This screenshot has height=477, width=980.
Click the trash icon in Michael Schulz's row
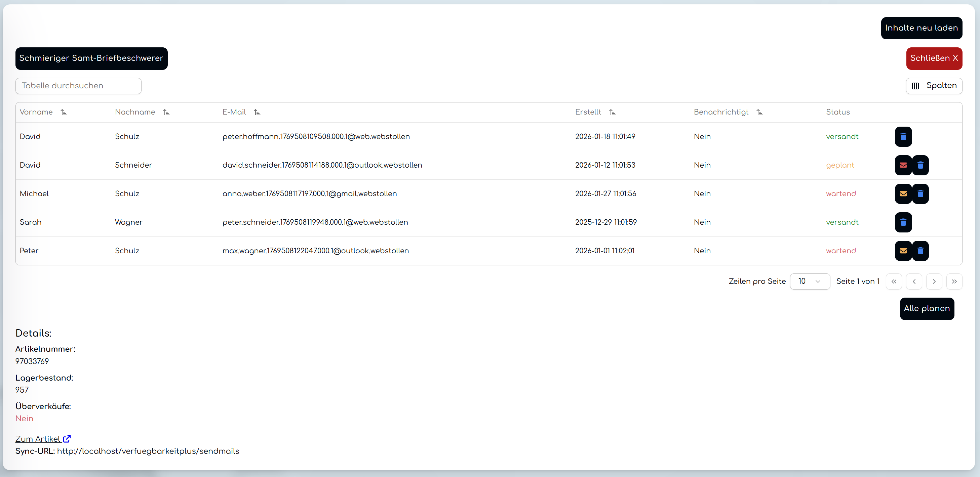click(920, 193)
